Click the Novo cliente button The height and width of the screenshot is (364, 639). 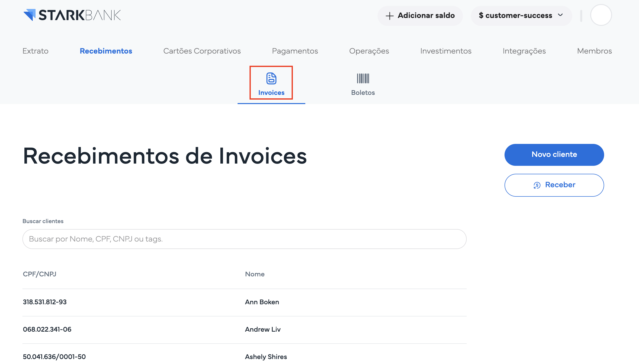pos(554,155)
